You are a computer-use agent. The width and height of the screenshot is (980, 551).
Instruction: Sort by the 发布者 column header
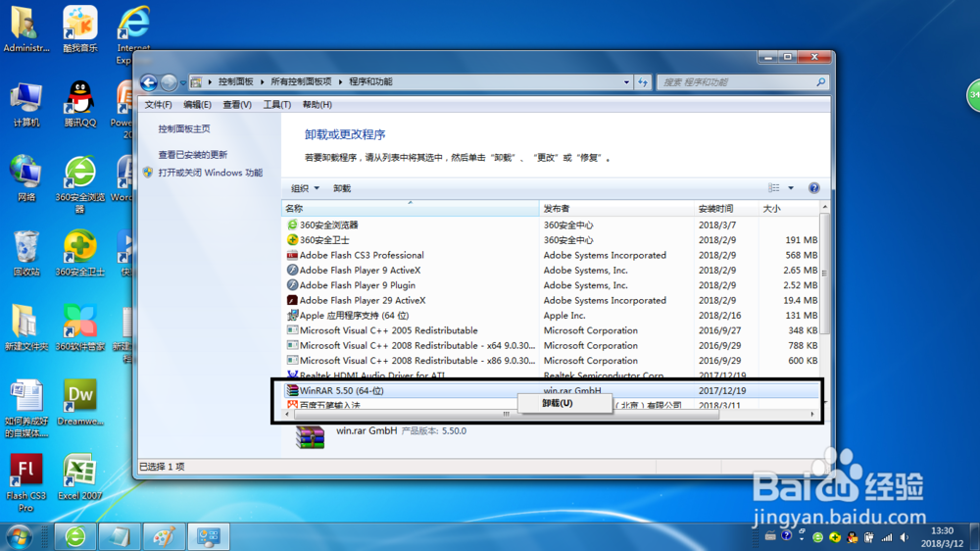tap(616, 209)
